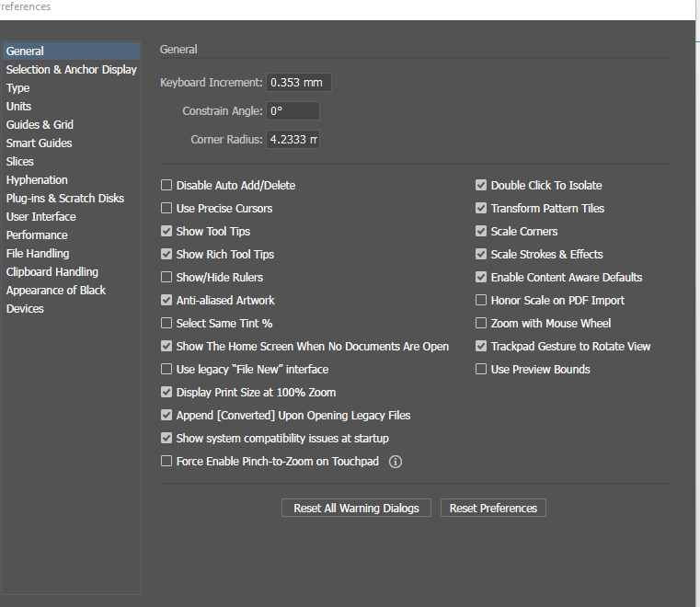Toggle Anti-aliased Artwork checkbox

pos(166,300)
